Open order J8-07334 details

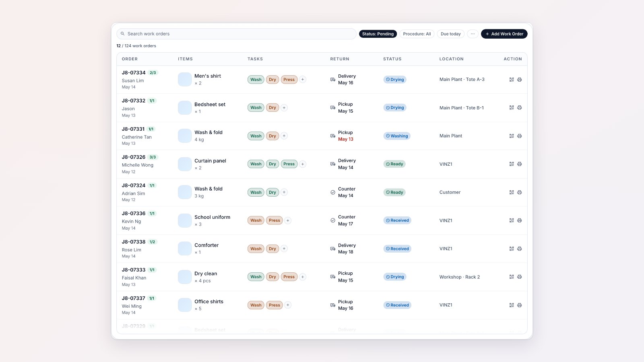134,73
